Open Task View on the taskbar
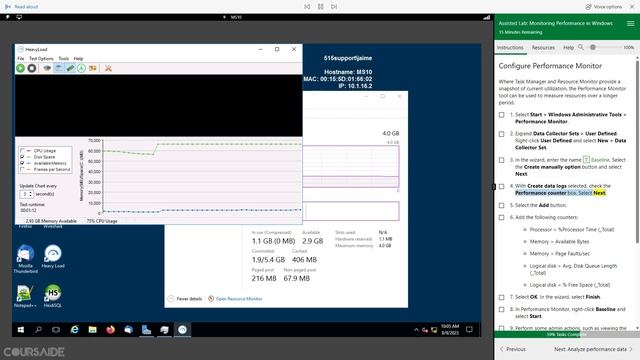The height and width of the screenshot is (360, 640). pos(56,329)
